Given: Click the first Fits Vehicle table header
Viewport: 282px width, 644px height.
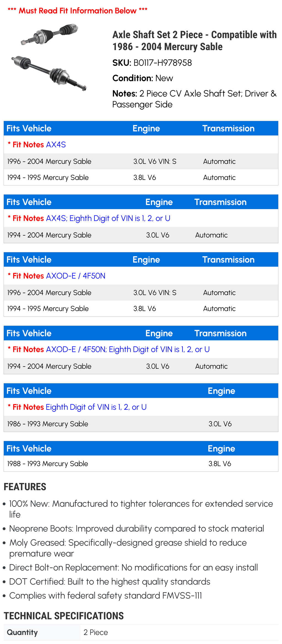Looking at the screenshot, I should coord(141,128).
